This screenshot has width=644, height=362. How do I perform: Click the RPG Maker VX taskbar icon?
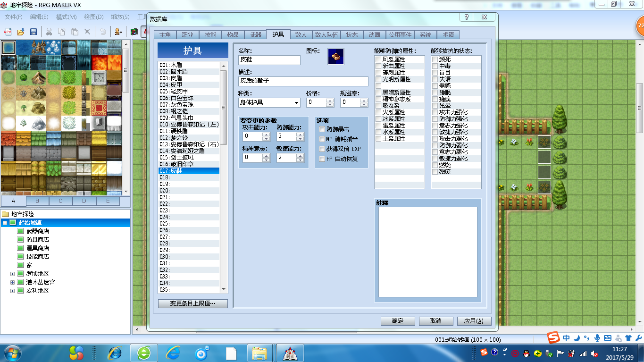289,353
